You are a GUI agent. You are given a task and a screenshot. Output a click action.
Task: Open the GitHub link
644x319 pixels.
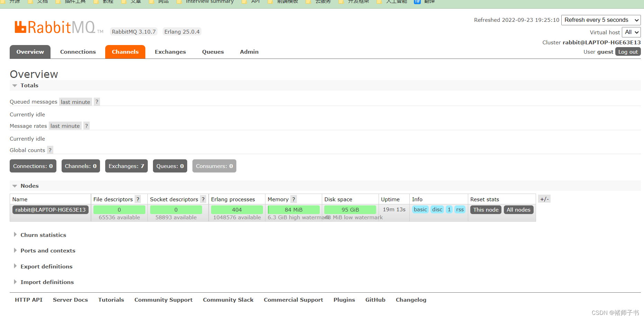click(x=375, y=300)
